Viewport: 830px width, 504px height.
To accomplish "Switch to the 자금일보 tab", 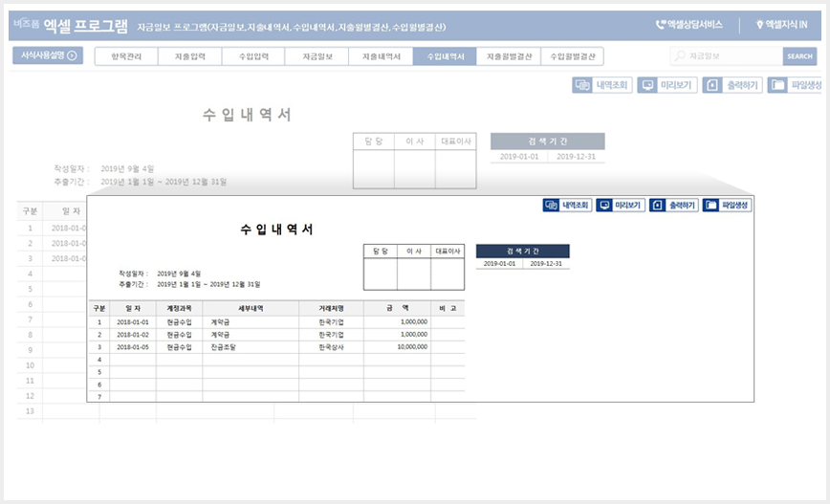I will (x=317, y=56).
